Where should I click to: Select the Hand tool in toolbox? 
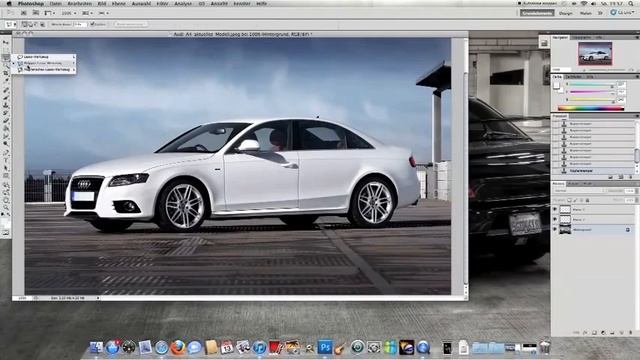pyautogui.click(x=6, y=200)
